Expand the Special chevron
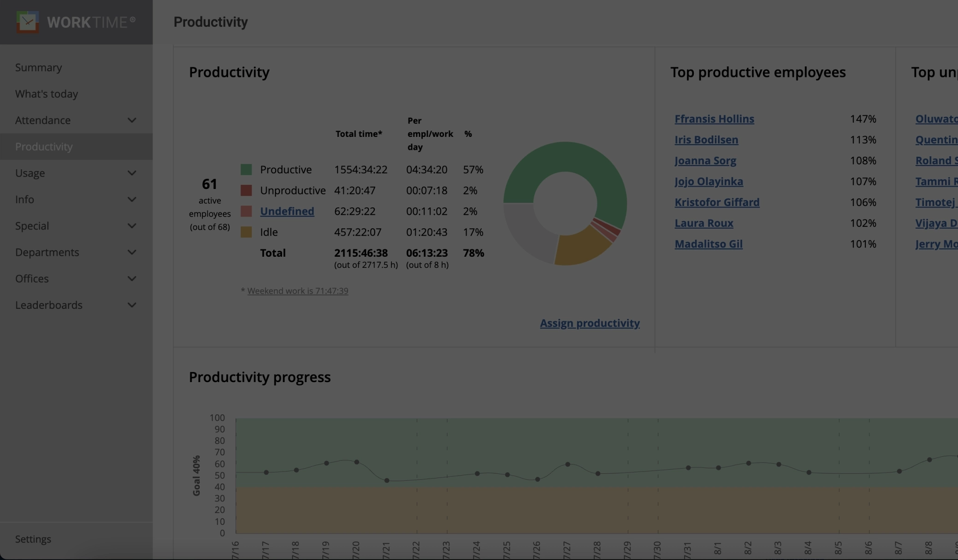This screenshot has width=958, height=560. [132, 226]
